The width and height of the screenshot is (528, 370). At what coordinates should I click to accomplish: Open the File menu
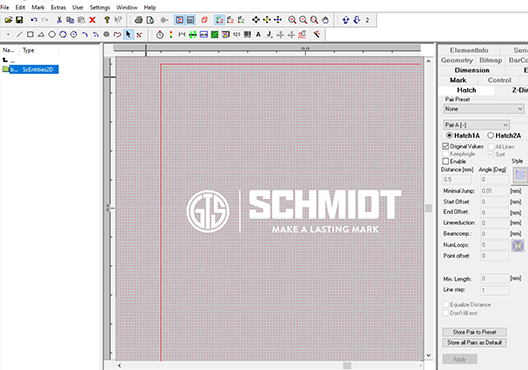point(5,7)
